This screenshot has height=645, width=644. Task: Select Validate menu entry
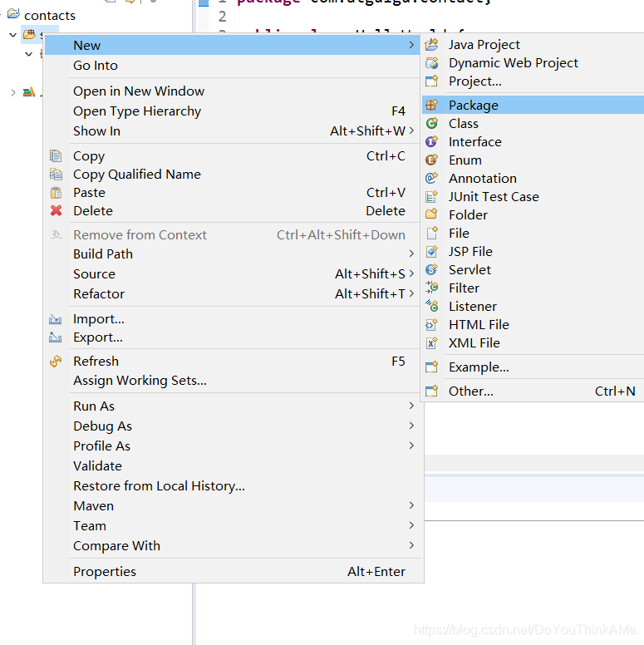click(234, 465)
